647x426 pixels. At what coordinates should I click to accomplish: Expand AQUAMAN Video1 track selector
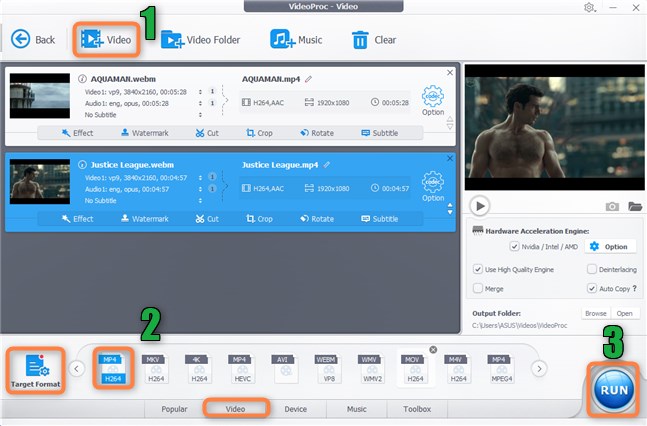pyautogui.click(x=200, y=92)
